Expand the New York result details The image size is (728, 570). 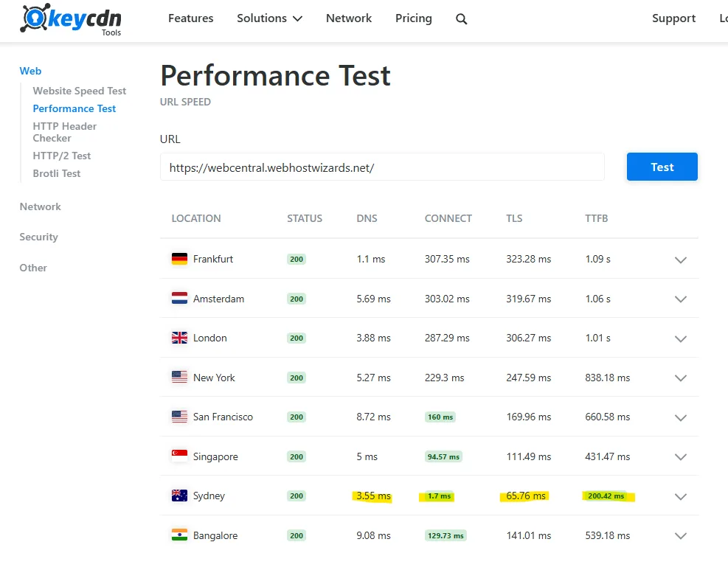(680, 378)
